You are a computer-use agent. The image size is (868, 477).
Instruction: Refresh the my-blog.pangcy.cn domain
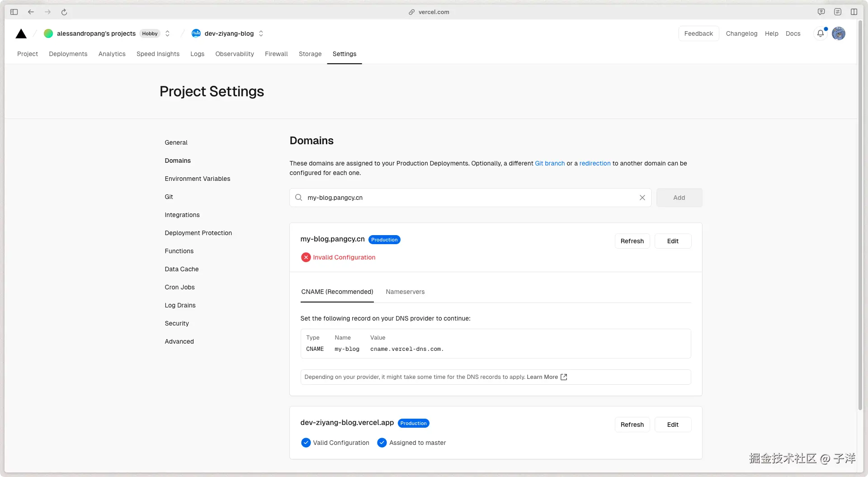(632, 241)
